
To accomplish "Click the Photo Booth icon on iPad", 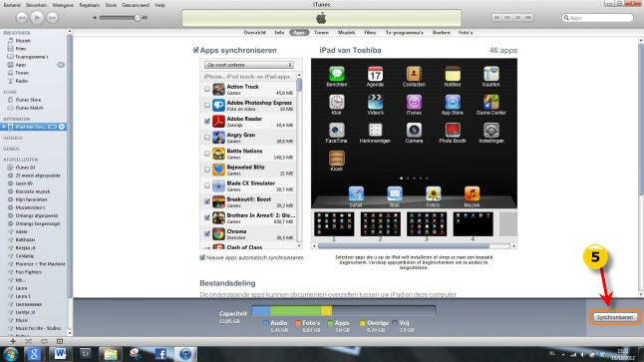I will (453, 131).
